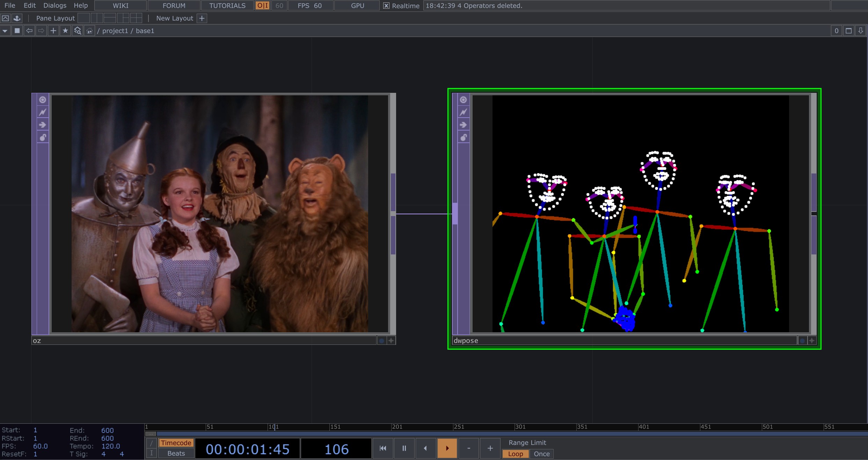Step forward one frame with plus
Viewport: 868px width, 460px height.
click(490, 448)
